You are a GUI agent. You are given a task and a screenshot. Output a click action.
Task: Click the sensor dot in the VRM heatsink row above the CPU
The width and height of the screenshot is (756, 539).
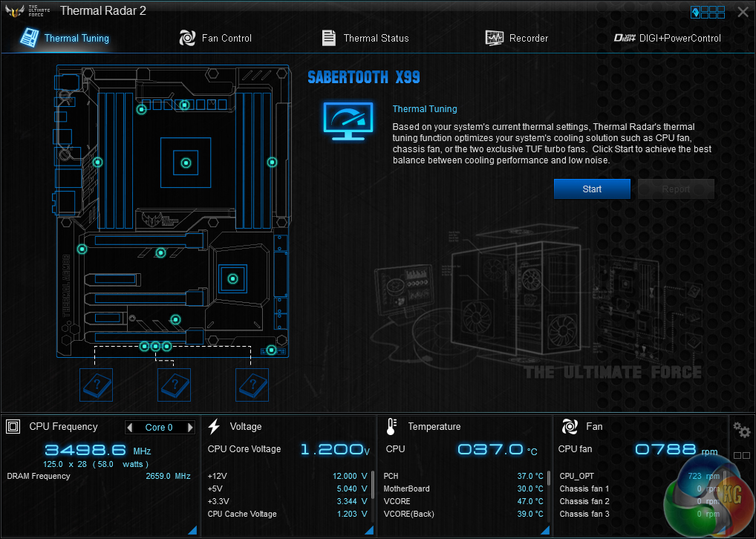(x=185, y=105)
